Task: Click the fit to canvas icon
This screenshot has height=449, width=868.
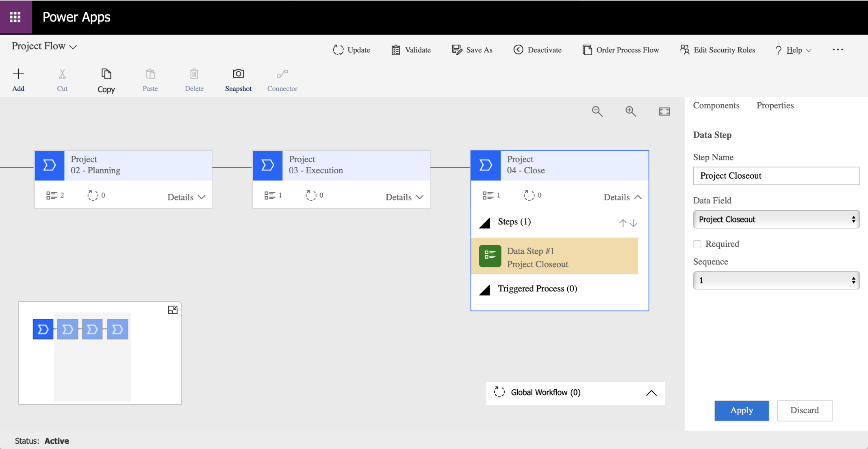Action: point(664,111)
